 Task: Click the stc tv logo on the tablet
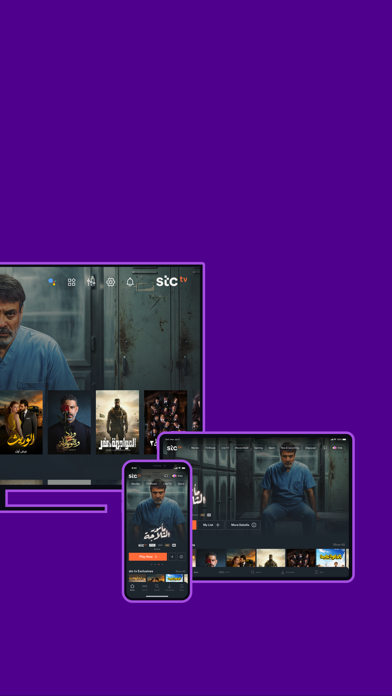[x=174, y=448]
